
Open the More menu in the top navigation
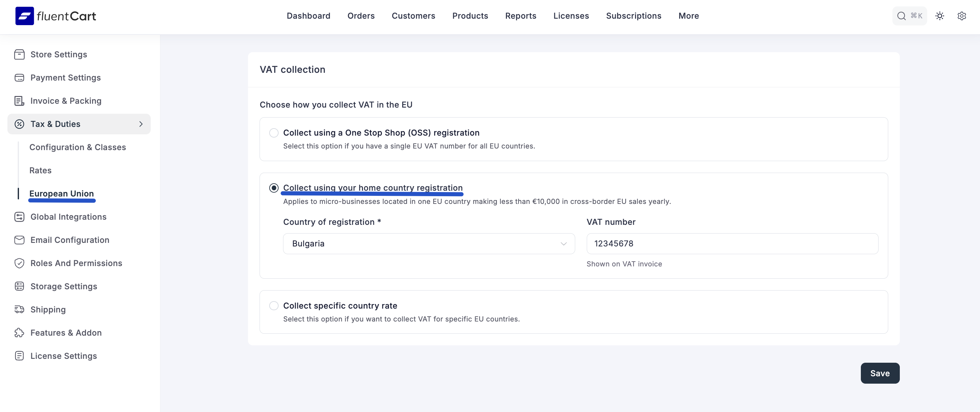pos(688,16)
